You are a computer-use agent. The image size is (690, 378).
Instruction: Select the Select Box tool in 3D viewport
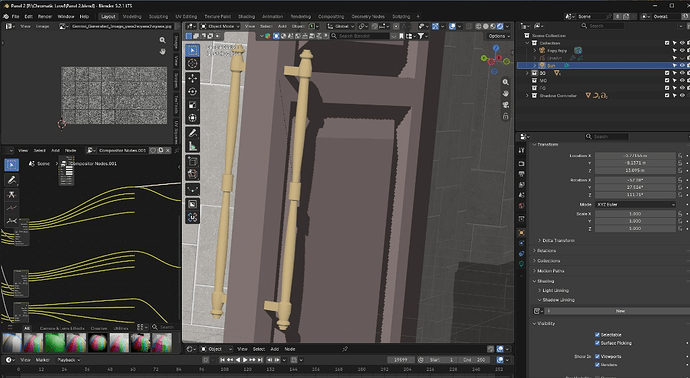192,51
